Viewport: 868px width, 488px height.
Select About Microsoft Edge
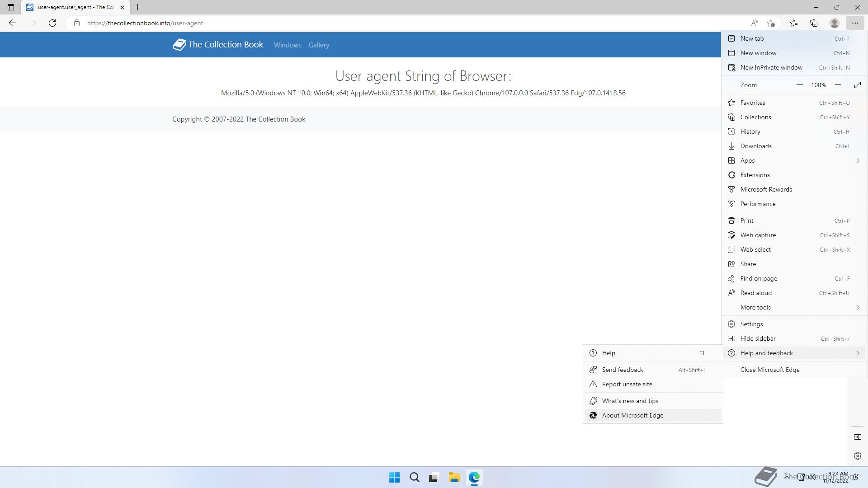click(632, 415)
